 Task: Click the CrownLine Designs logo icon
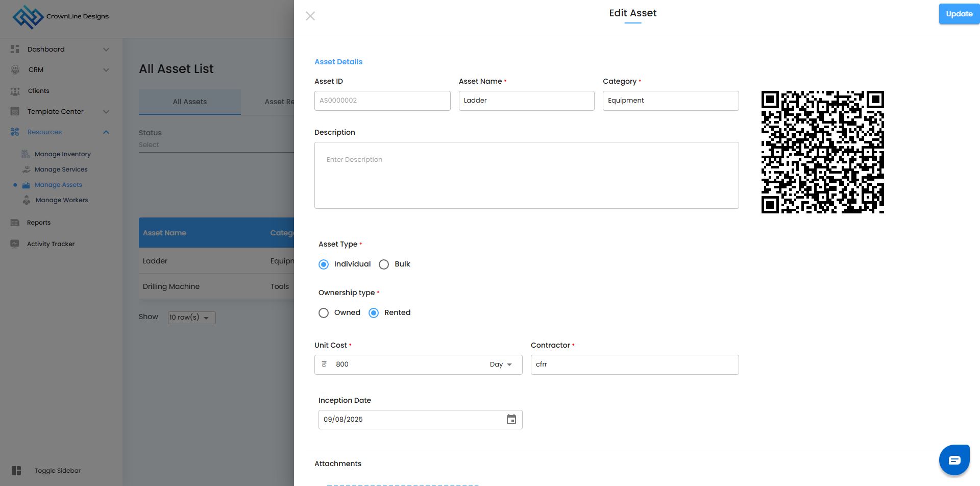28,17
